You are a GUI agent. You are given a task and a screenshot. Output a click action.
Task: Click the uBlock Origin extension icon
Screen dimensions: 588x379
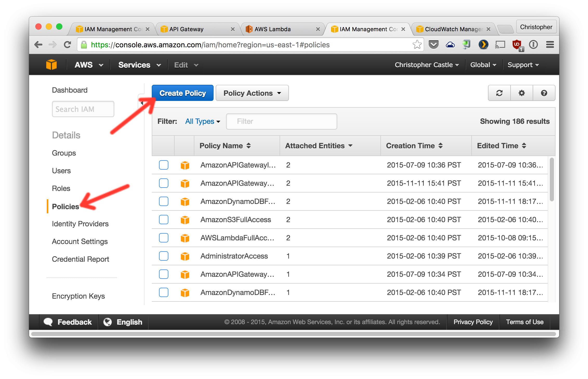pyautogui.click(x=517, y=45)
